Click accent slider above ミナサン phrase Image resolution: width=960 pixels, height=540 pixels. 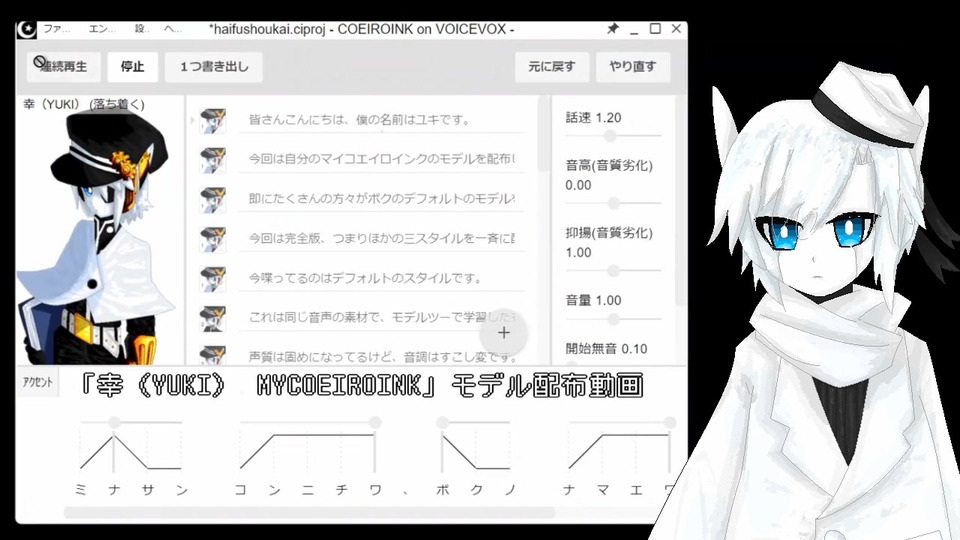coord(130,422)
